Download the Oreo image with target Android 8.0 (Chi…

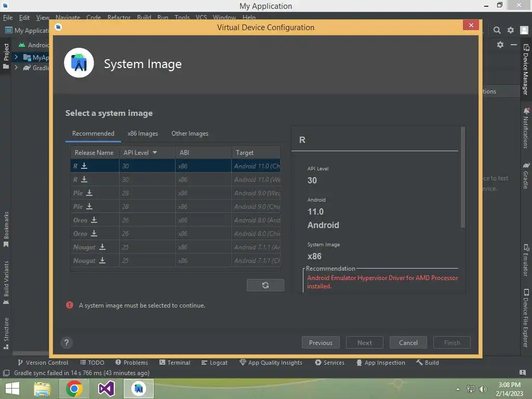(x=94, y=233)
